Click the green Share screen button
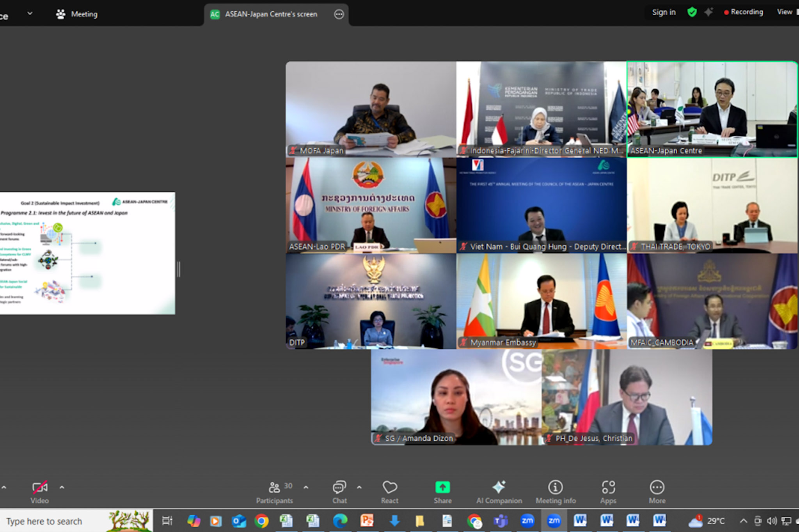799x532 pixels. coord(442,492)
